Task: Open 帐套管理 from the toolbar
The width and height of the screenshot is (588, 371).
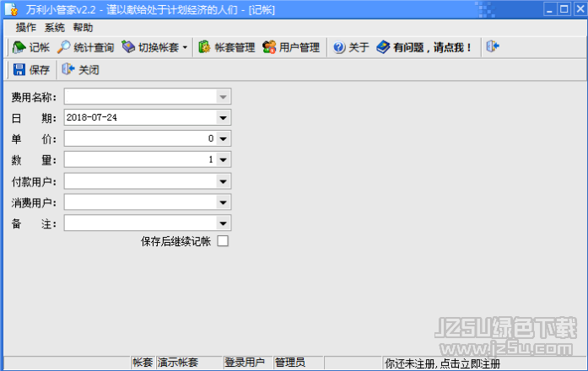Action: coord(226,47)
